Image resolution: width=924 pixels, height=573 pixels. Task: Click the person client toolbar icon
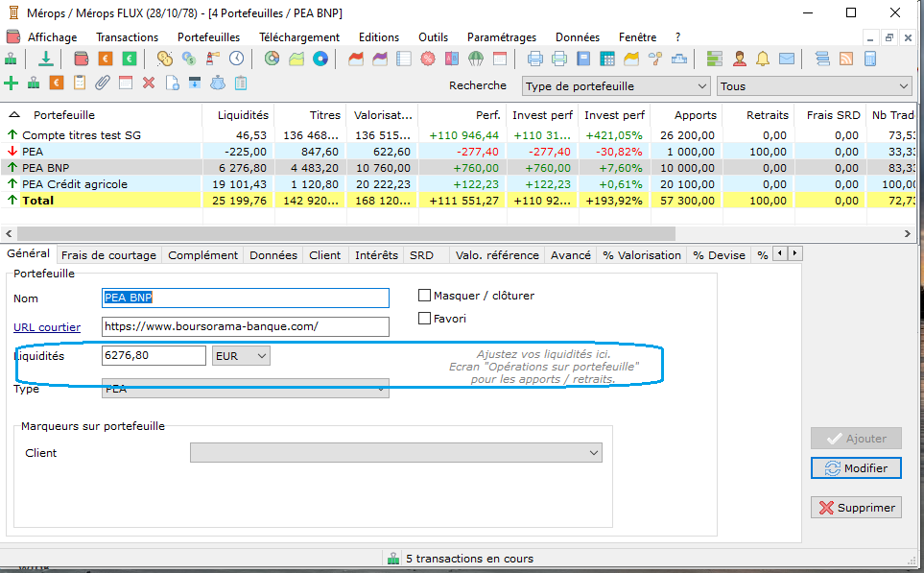[x=740, y=59]
